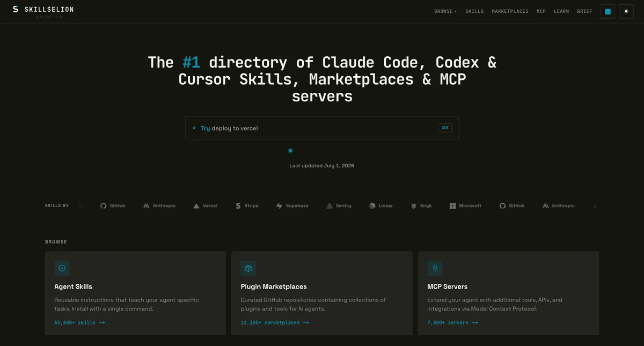Viewport: 644px width, 346px height.
Task: Click the 'BROWSE' section label above the cards
Action: (56, 242)
